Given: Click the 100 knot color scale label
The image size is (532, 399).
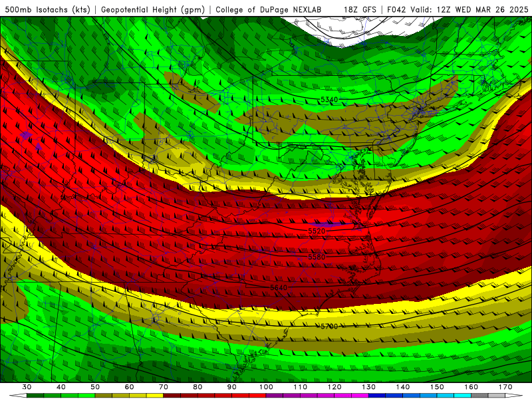Looking at the screenshot, I should pyautogui.click(x=266, y=387).
